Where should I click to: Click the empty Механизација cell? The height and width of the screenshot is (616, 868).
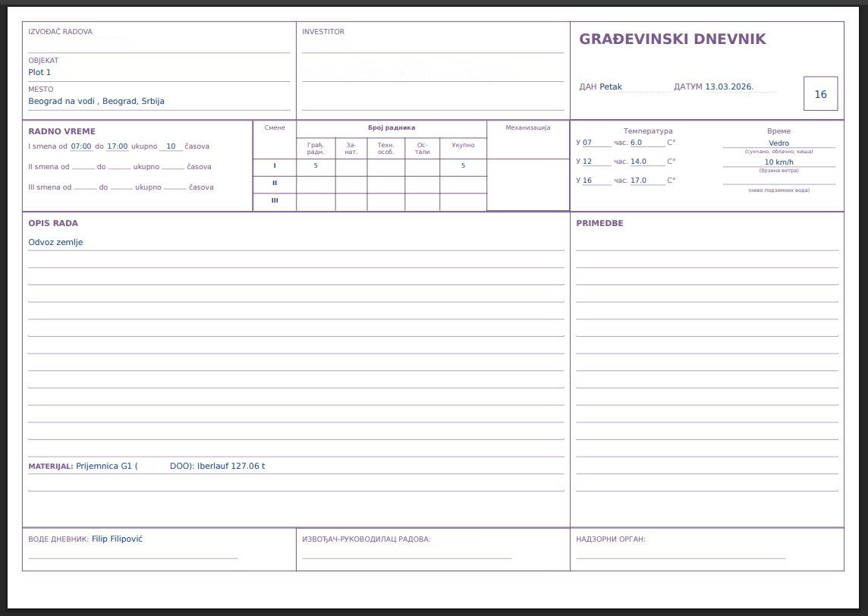click(527, 184)
